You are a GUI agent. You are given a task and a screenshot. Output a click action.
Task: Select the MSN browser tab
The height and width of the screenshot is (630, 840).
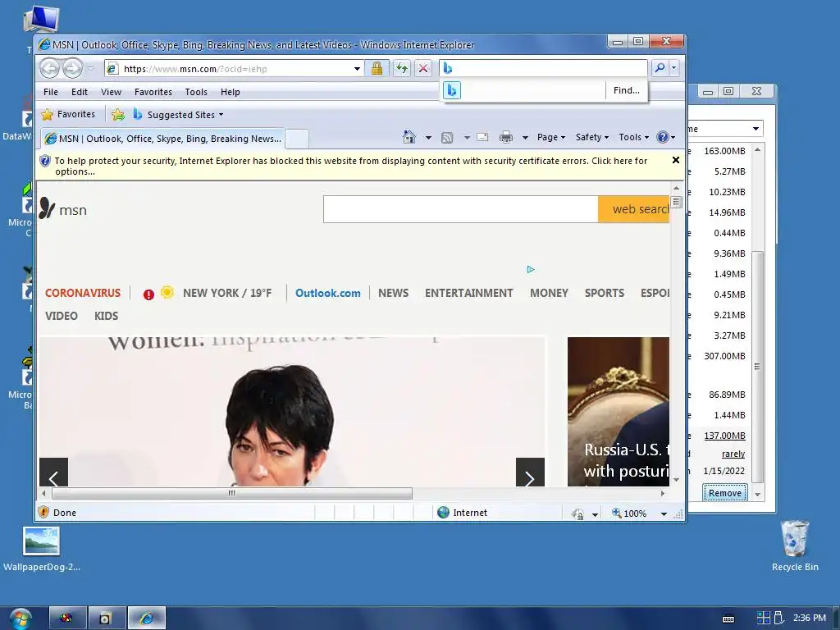[163, 139]
